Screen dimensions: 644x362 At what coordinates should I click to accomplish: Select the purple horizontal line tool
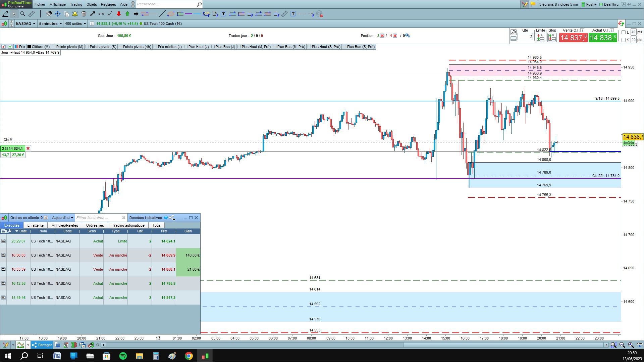click(x=189, y=14)
